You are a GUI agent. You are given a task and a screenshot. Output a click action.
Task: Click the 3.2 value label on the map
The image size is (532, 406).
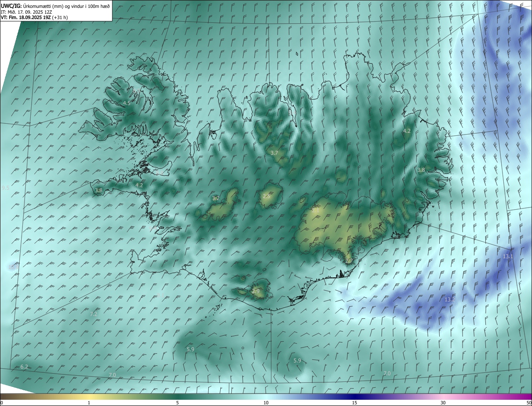tap(216, 198)
